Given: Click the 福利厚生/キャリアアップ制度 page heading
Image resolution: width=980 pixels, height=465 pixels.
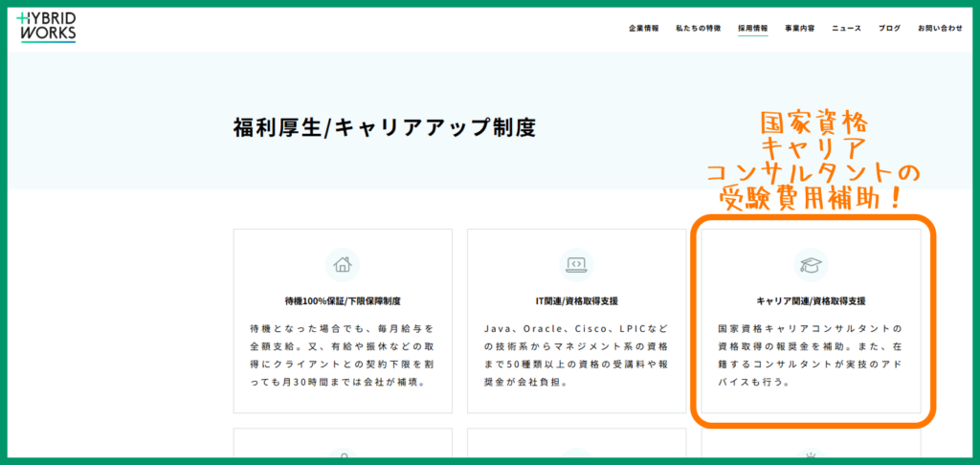Looking at the screenshot, I should (384, 127).
